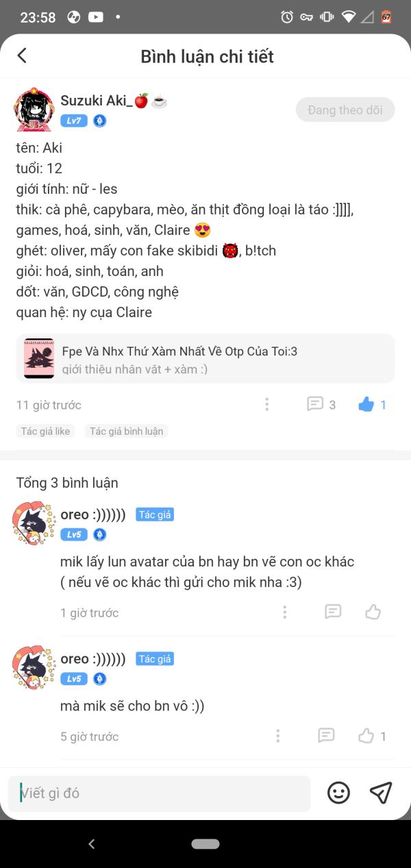The height and width of the screenshot is (868, 411).
Task: Open options menu on oreo's first reply
Action: (x=284, y=612)
